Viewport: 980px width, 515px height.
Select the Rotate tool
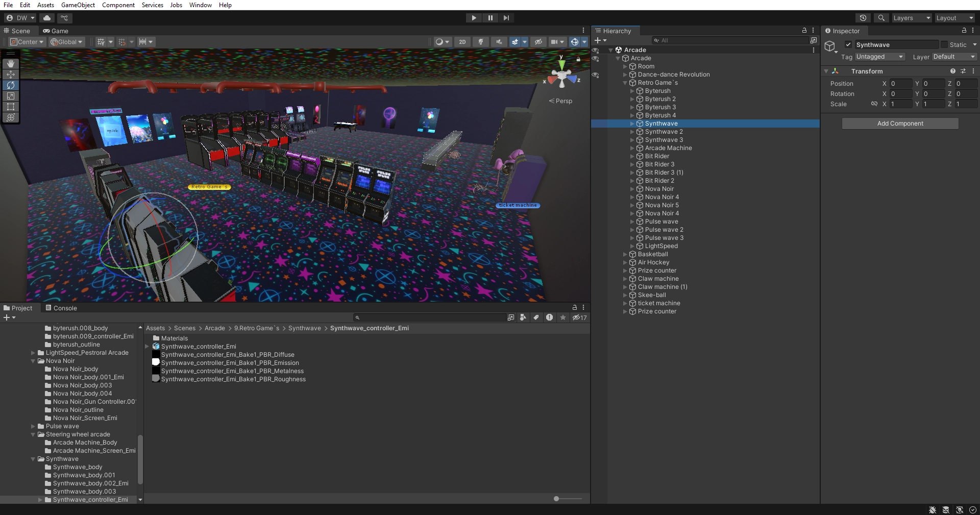(11, 85)
